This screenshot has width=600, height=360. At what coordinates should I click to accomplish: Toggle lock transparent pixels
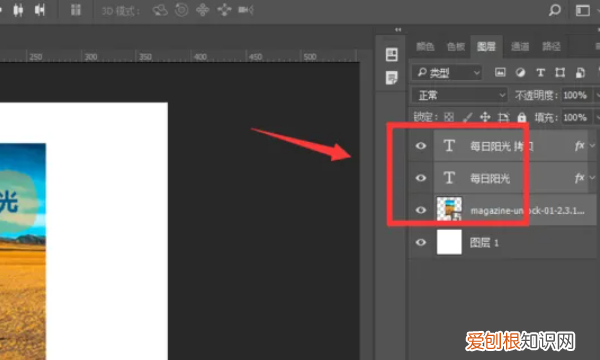pos(449,117)
